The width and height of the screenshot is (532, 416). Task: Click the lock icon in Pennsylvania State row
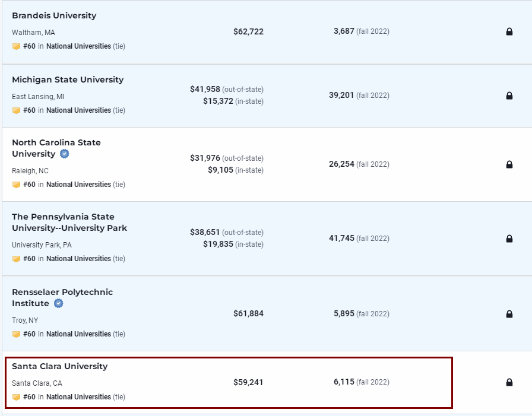pos(509,239)
